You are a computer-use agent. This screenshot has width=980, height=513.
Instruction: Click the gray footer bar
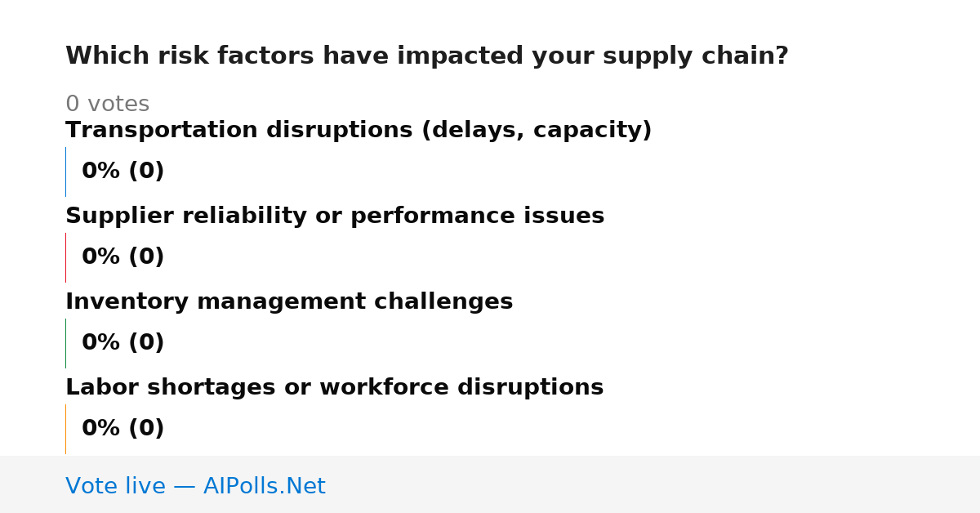pyautogui.click(x=490, y=484)
